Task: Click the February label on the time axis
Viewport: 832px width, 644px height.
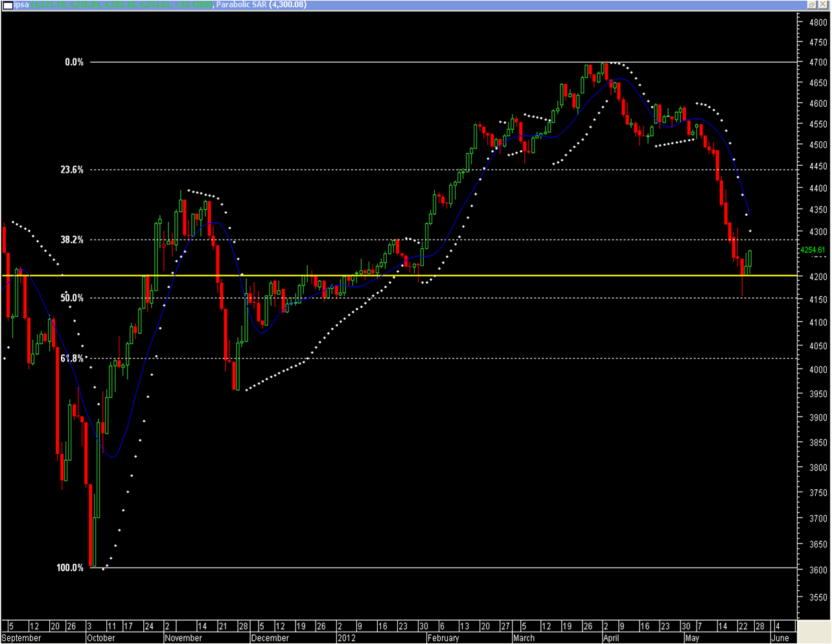Action: coord(443,638)
